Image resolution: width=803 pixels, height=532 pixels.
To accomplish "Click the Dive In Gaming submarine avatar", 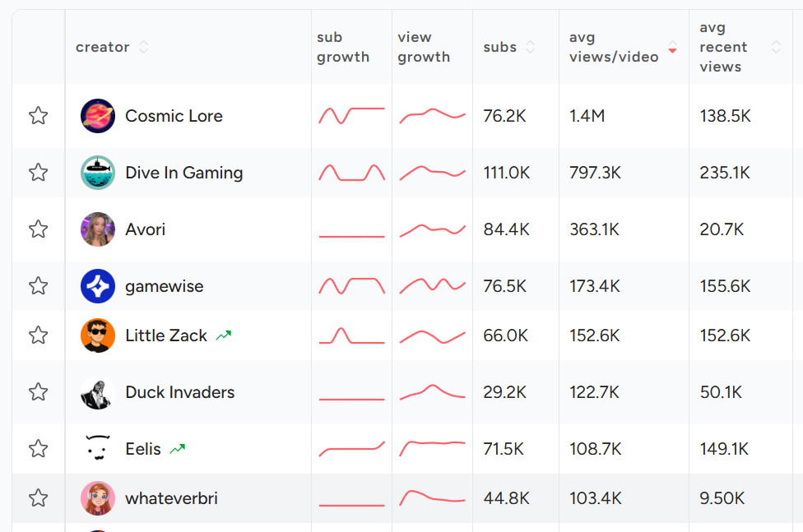I will 98,173.
